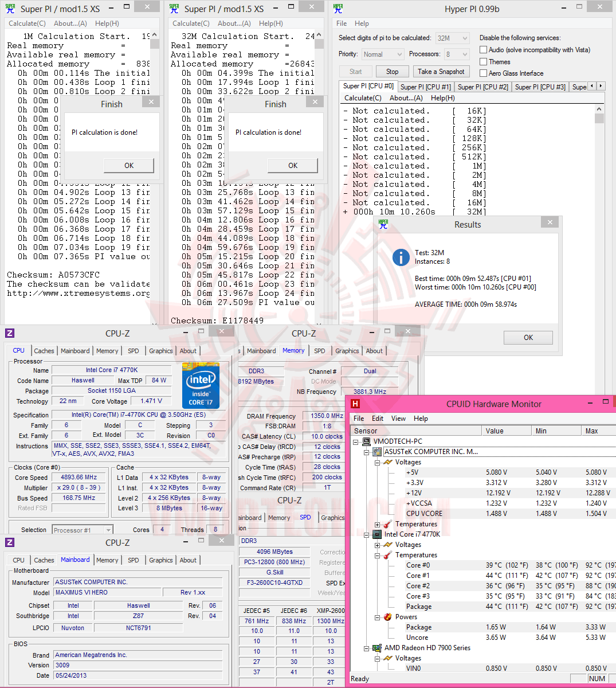Collapse the Voltages node under ASUSTeK
Image resolution: width=616 pixels, height=688 pixels.
coord(377,462)
